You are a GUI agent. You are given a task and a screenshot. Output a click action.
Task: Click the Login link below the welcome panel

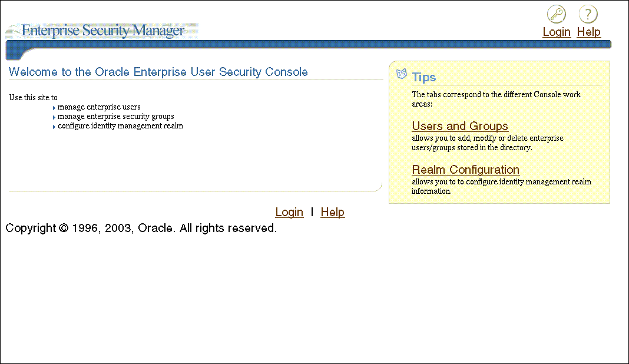point(289,212)
